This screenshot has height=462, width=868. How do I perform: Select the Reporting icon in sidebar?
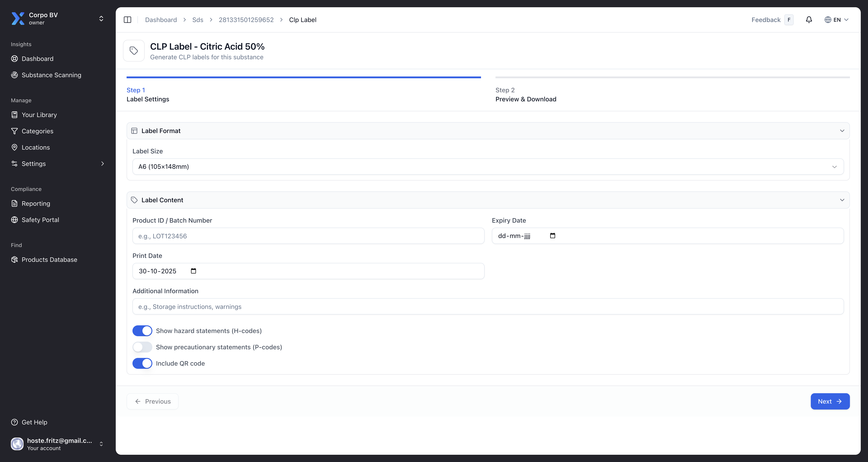point(14,203)
